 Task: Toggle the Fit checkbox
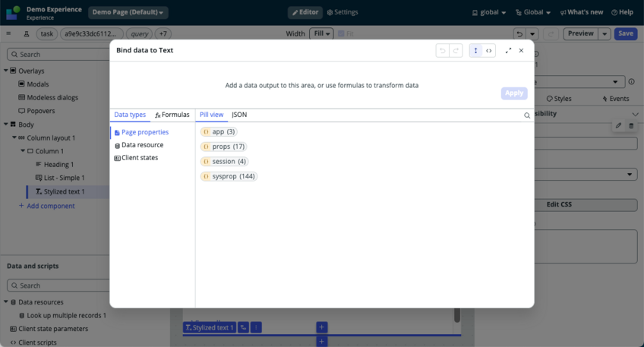(341, 33)
